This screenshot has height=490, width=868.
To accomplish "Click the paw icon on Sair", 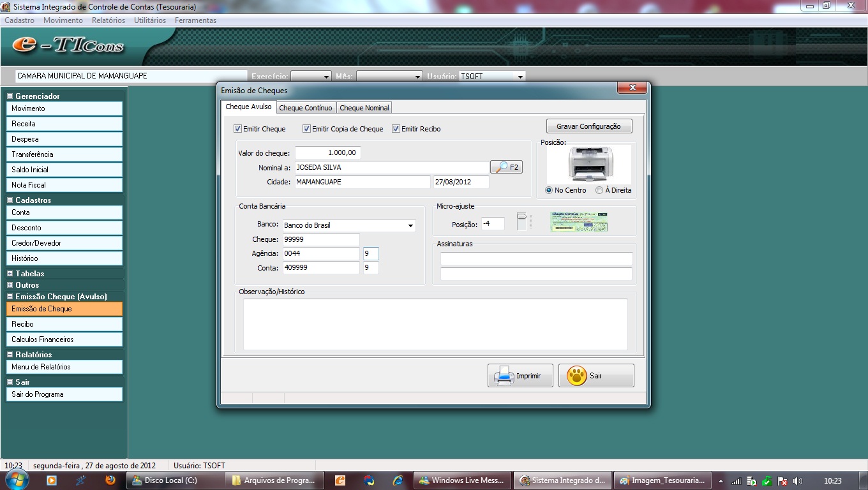I will 576,376.
